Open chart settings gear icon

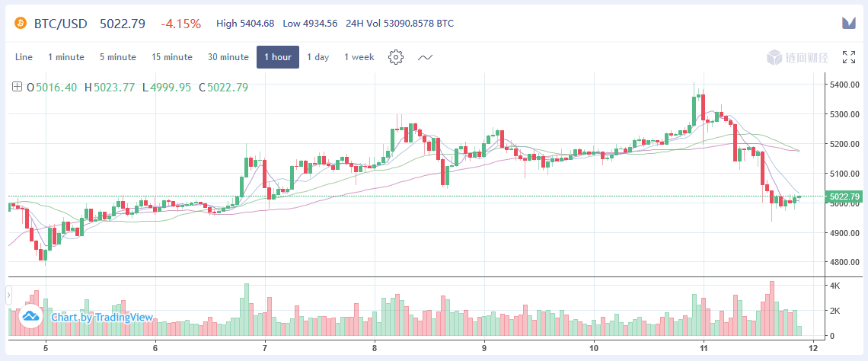point(395,57)
